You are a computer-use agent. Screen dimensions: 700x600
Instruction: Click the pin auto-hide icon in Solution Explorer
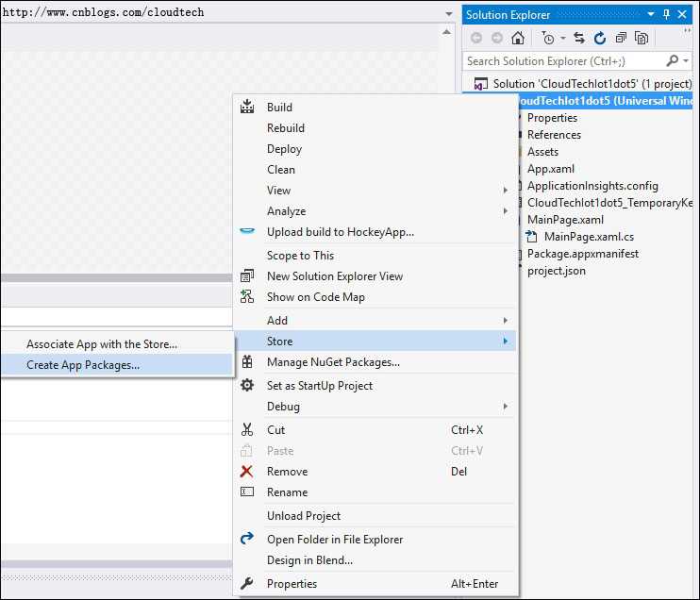point(667,15)
